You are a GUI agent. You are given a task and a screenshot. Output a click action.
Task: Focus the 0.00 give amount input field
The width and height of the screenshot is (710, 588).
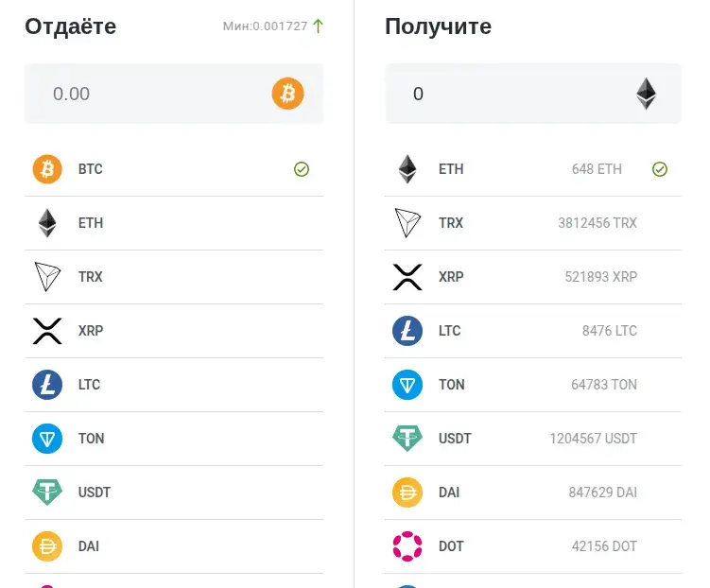point(174,94)
